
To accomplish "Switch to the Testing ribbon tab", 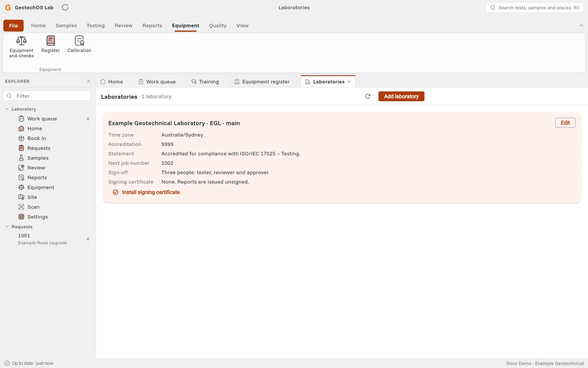I will 96,25.
